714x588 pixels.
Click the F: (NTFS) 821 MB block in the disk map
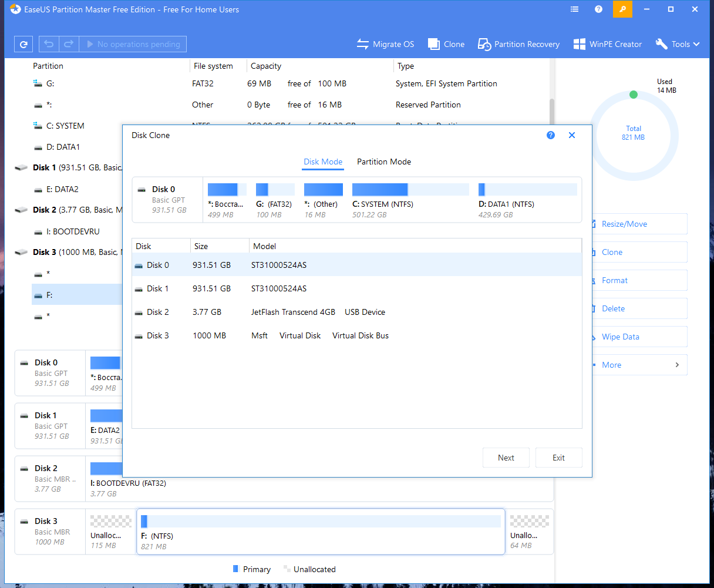[321, 532]
